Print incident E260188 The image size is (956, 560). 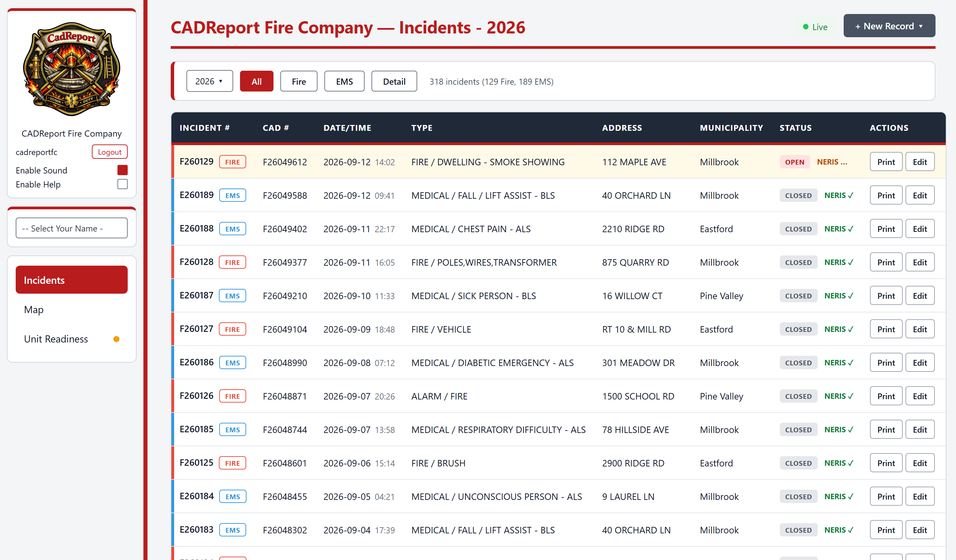click(886, 229)
